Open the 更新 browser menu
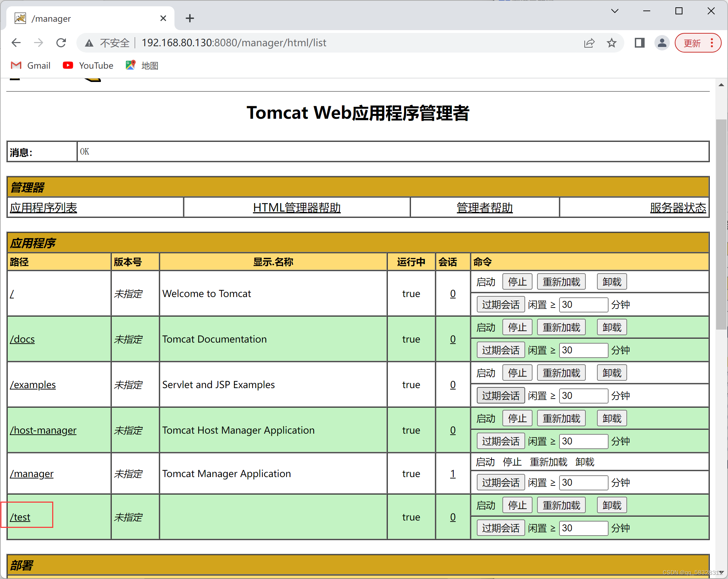 698,43
